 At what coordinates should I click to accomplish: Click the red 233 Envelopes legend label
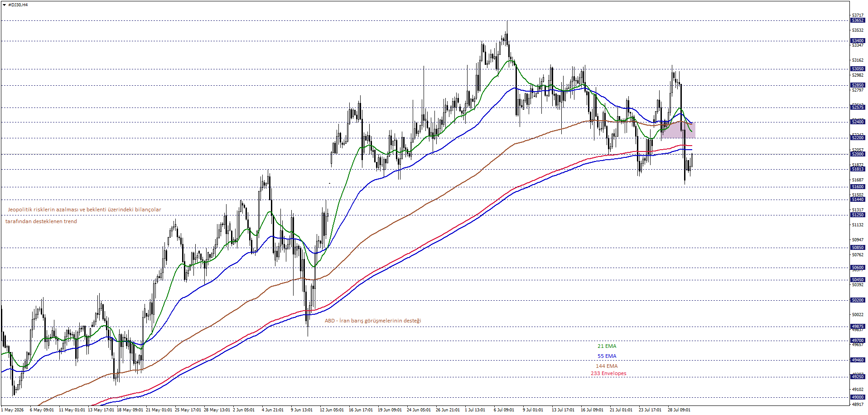[608, 373]
